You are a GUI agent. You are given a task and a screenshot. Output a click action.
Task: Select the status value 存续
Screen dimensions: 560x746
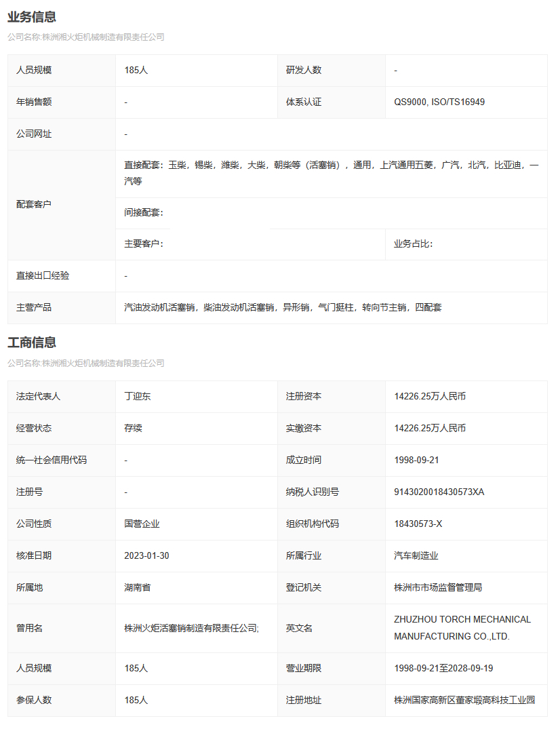pos(133,429)
